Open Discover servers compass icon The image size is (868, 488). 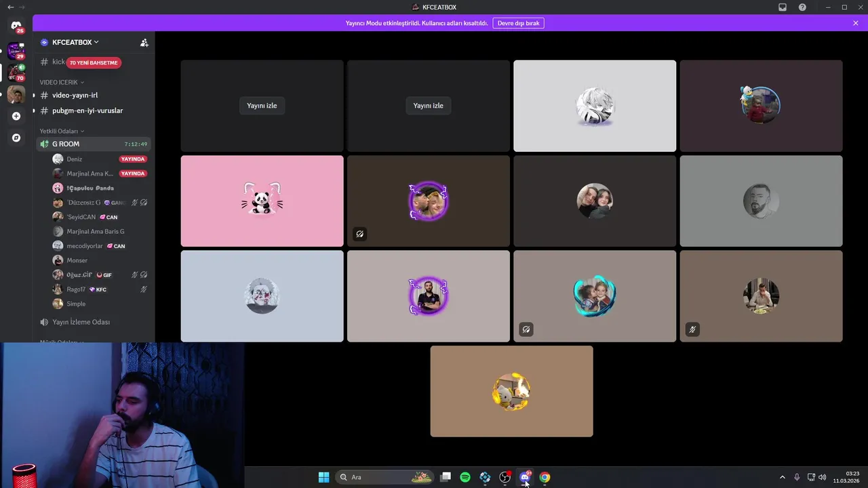16,138
